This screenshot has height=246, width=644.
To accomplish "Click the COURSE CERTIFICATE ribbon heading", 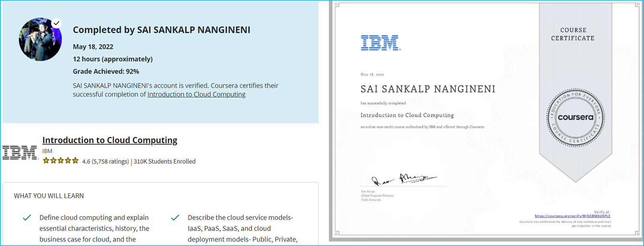I will pyautogui.click(x=573, y=34).
